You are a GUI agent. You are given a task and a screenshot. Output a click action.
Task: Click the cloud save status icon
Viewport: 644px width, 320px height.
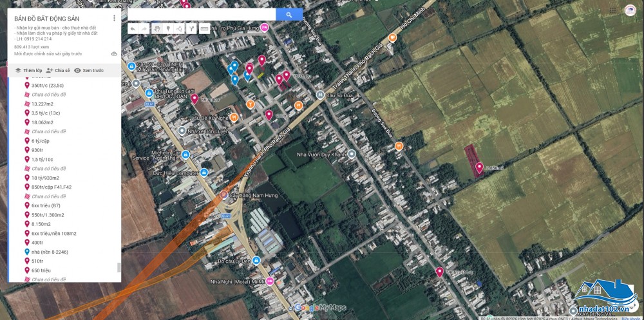point(114,54)
